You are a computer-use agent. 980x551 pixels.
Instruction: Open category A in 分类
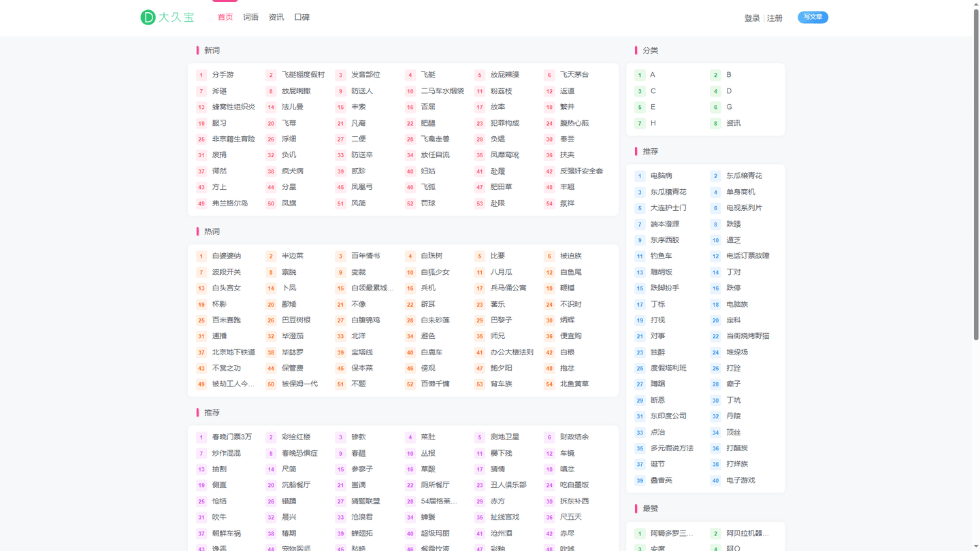tap(653, 75)
